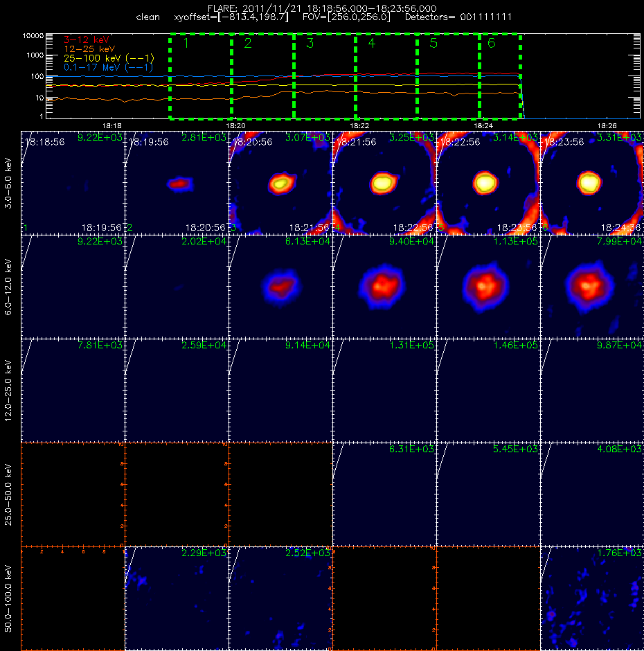Viewport: 644px width, 651px height.
Task: Click the 18:22 time axis label
Action: (359, 125)
